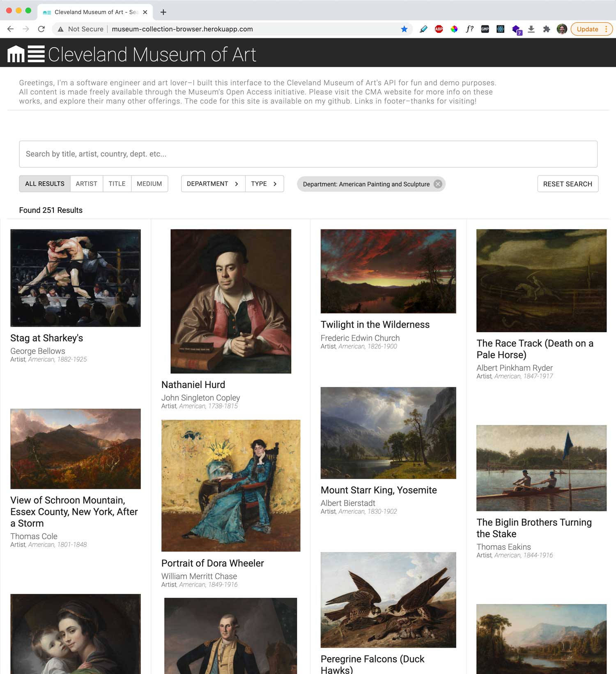Viewport: 616px width, 674px height.
Task: Open the purple extension with 7 badge
Action: [x=517, y=30]
